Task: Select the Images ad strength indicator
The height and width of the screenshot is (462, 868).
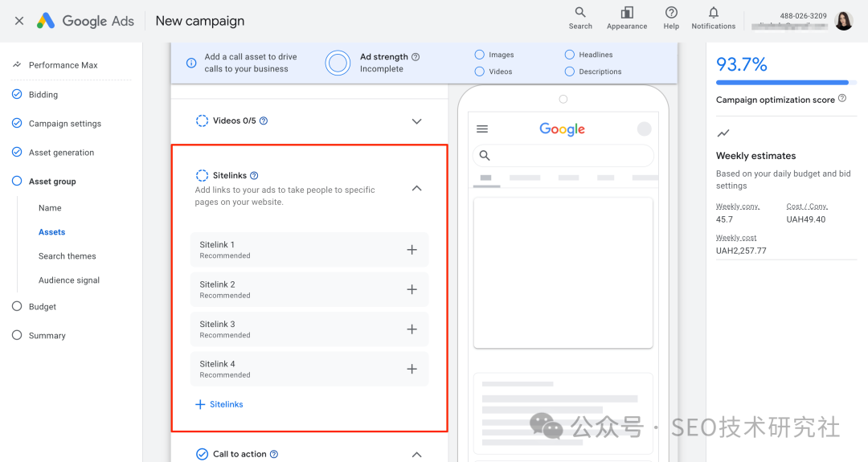Action: click(x=480, y=55)
